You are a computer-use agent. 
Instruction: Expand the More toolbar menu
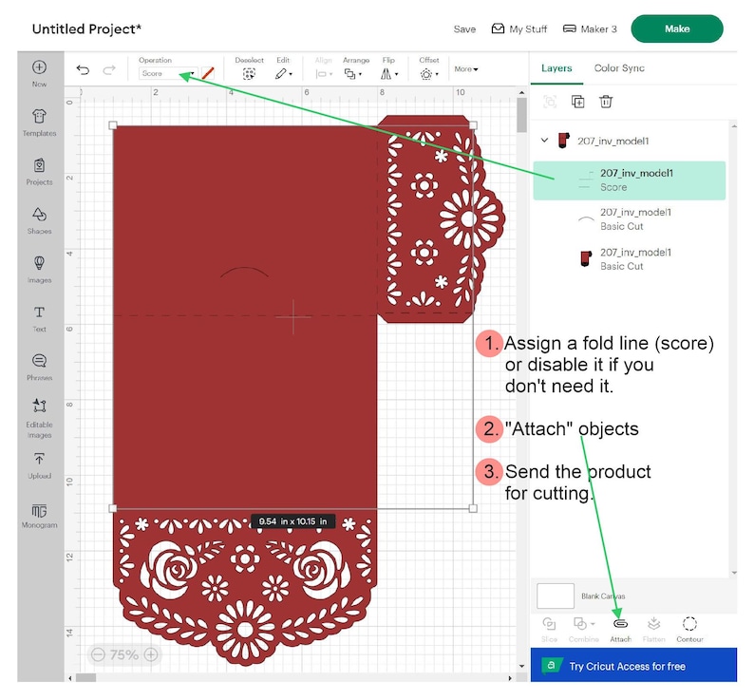[x=466, y=69]
